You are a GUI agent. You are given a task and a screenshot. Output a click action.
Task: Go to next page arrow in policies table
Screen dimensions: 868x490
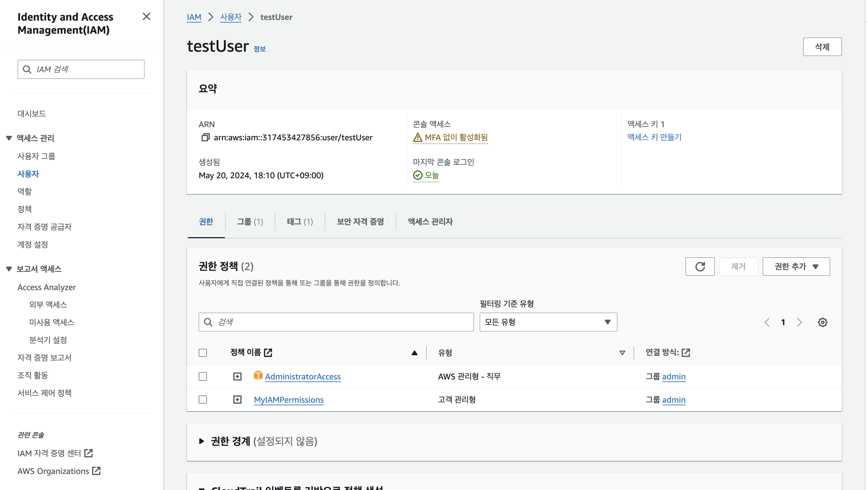pos(799,322)
